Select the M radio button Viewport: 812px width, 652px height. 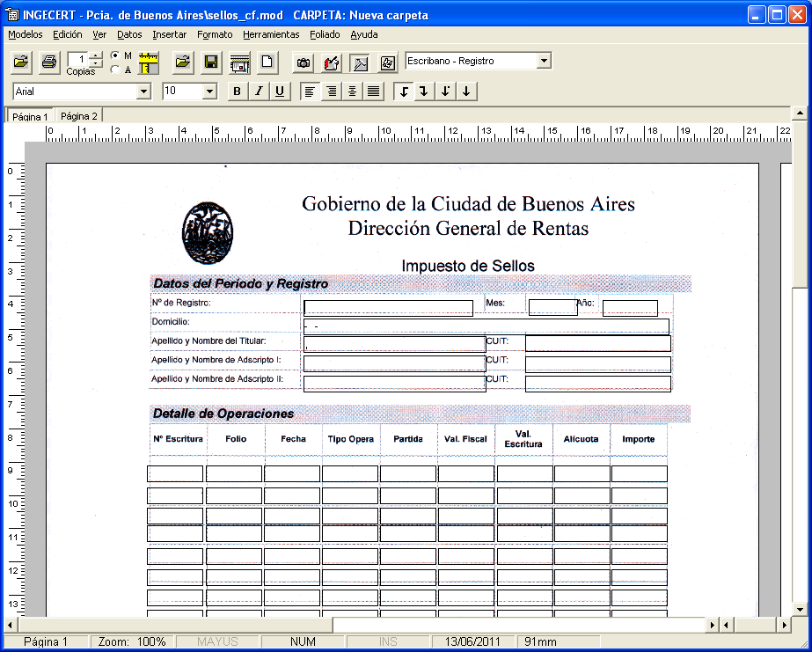[x=115, y=55]
